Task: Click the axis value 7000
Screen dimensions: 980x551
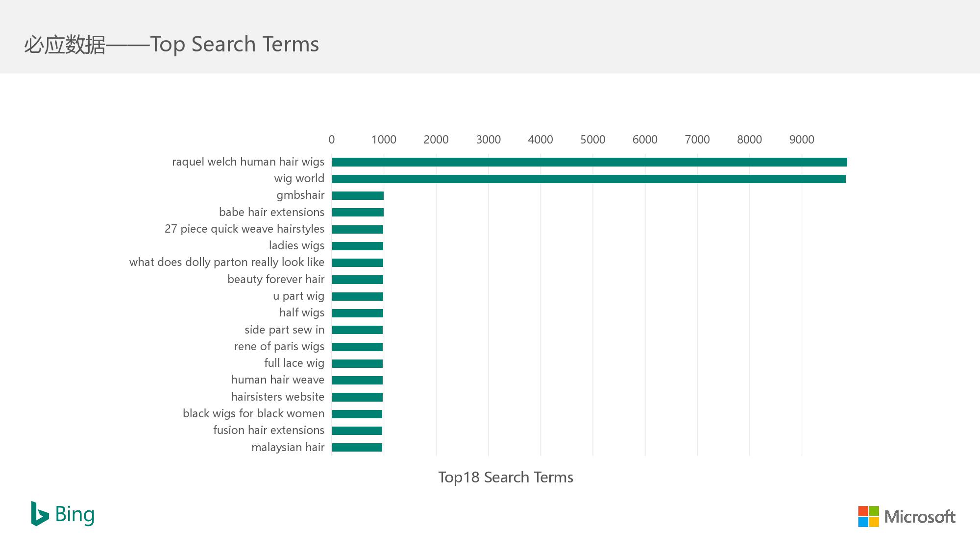Action: 697,140
